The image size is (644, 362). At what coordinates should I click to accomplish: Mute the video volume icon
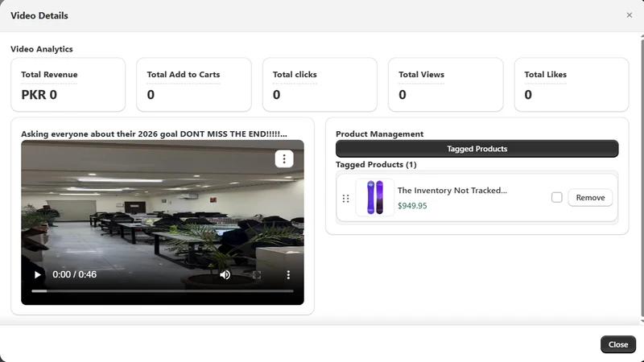(225, 274)
